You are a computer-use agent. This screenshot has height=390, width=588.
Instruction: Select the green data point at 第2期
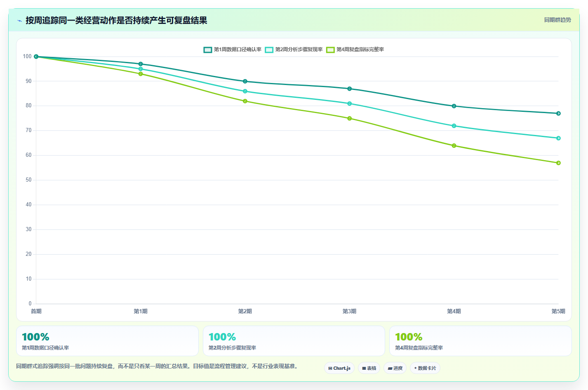click(x=245, y=101)
